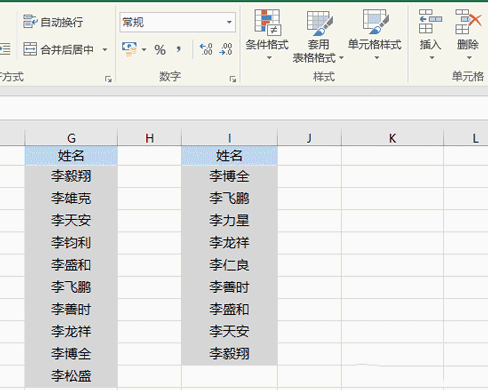Expand the Insert (插入) dropdown arrow
The width and height of the screenshot is (488, 390).
tap(432, 58)
